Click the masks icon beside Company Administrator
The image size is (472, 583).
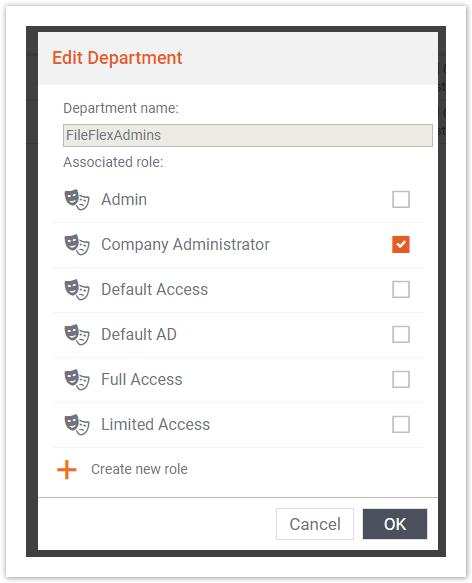tap(77, 245)
